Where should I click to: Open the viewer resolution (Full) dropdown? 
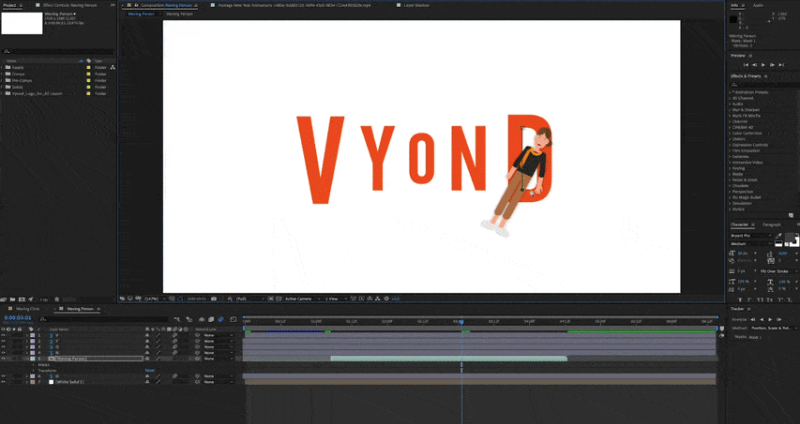tap(249, 298)
